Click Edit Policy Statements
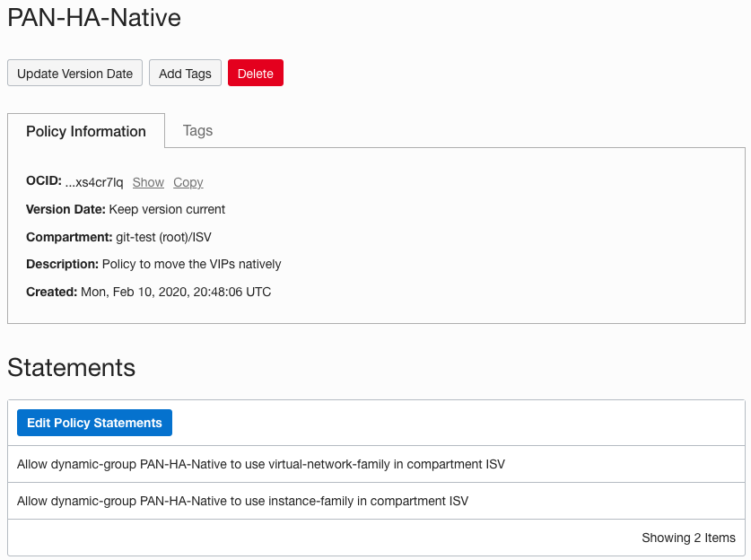751x560 pixels. [x=94, y=423]
